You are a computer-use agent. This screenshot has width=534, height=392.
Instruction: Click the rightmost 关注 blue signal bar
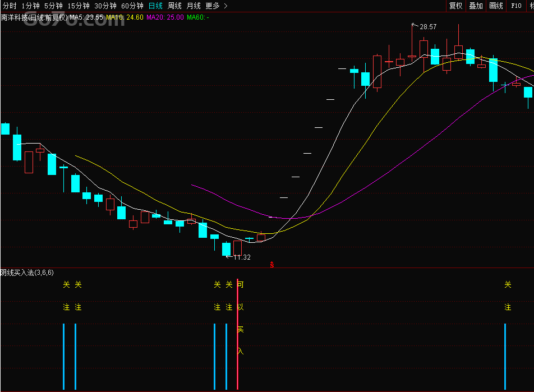[505, 357]
